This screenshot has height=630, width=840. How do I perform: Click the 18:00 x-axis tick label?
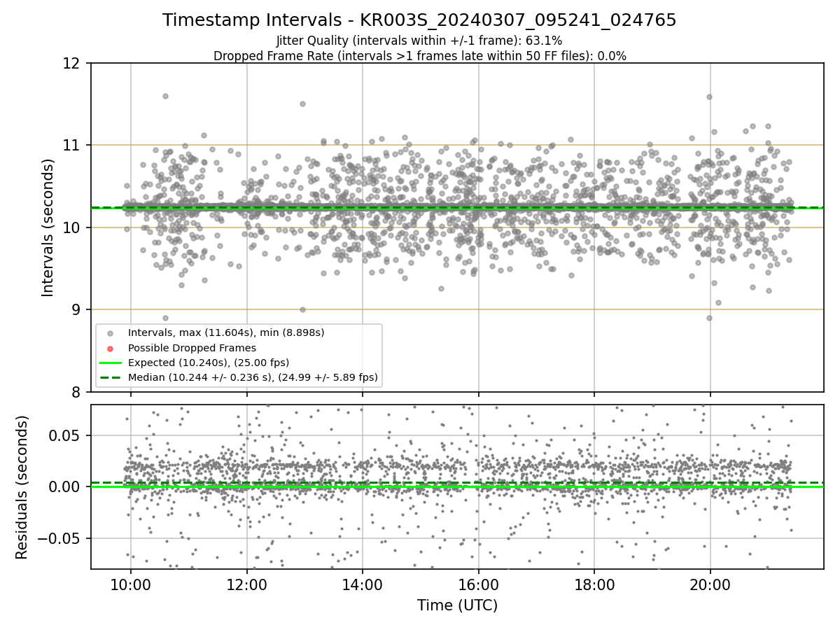594,584
